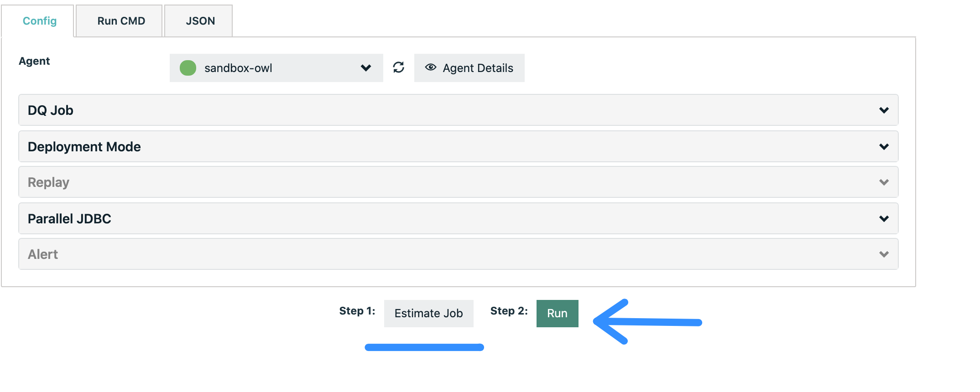Expand the Deployment Mode section title

tap(84, 147)
